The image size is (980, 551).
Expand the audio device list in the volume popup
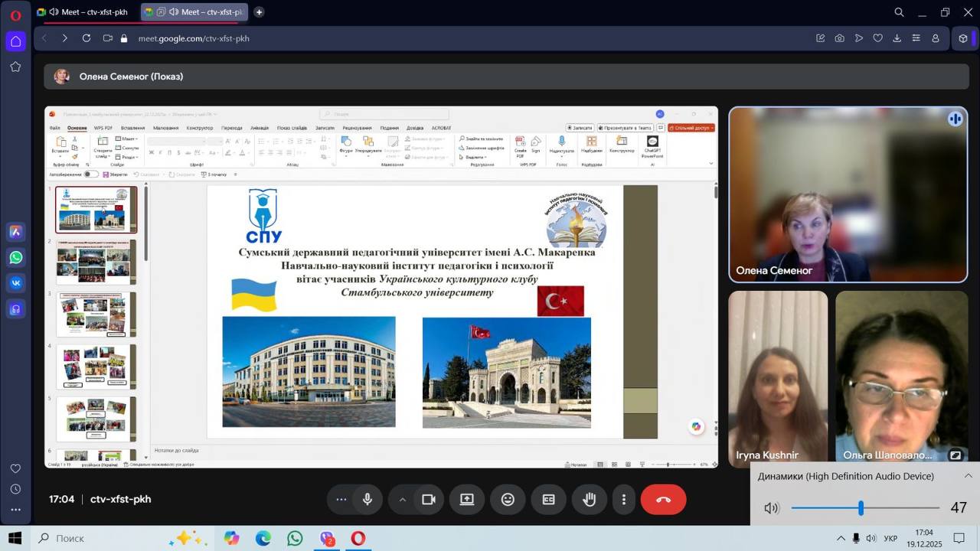[968, 476]
